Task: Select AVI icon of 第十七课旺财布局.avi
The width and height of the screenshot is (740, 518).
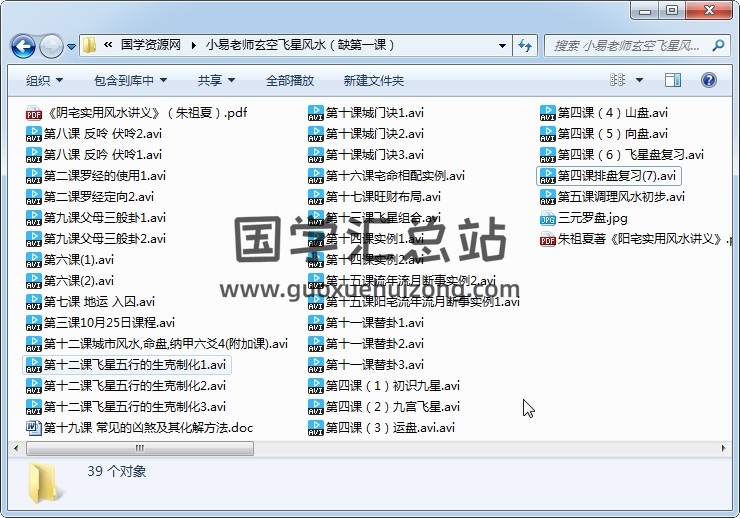Action: point(315,197)
